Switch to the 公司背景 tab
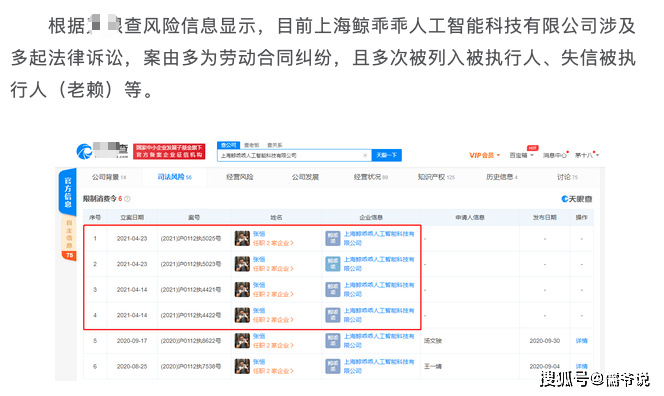The image size is (664, 396). click(x=109, y=177)
